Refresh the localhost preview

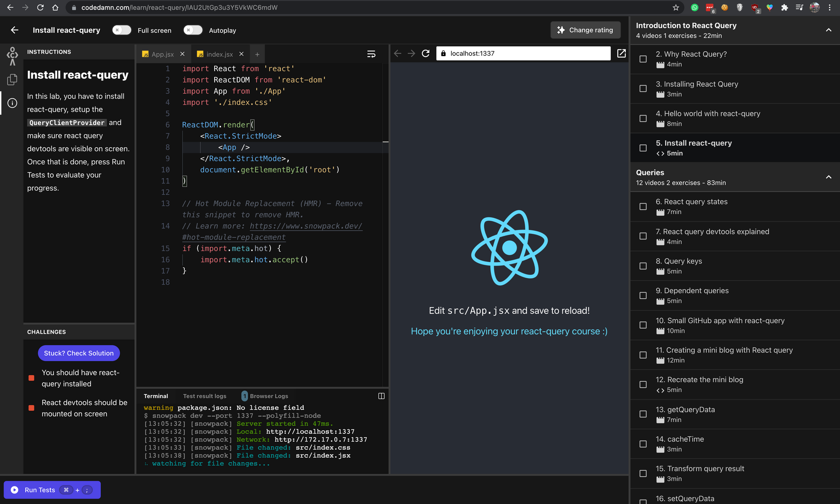coord(425,53)
